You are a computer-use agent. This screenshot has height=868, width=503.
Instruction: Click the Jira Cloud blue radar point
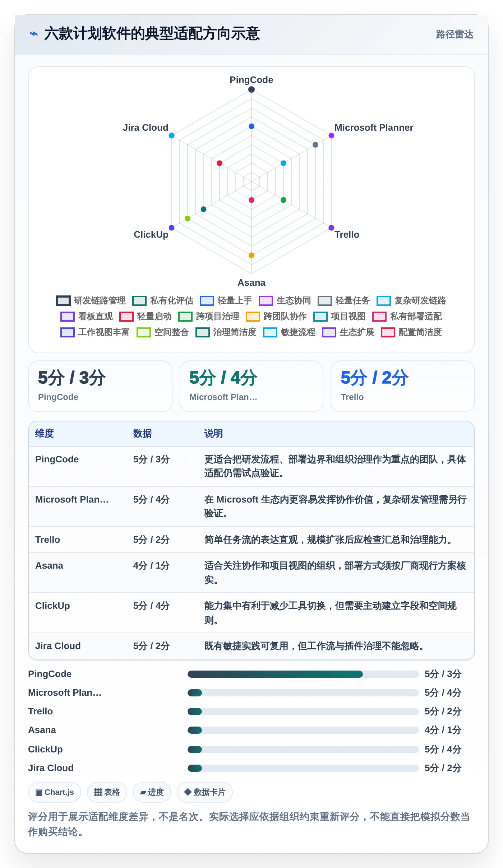(x=172, y=135)
